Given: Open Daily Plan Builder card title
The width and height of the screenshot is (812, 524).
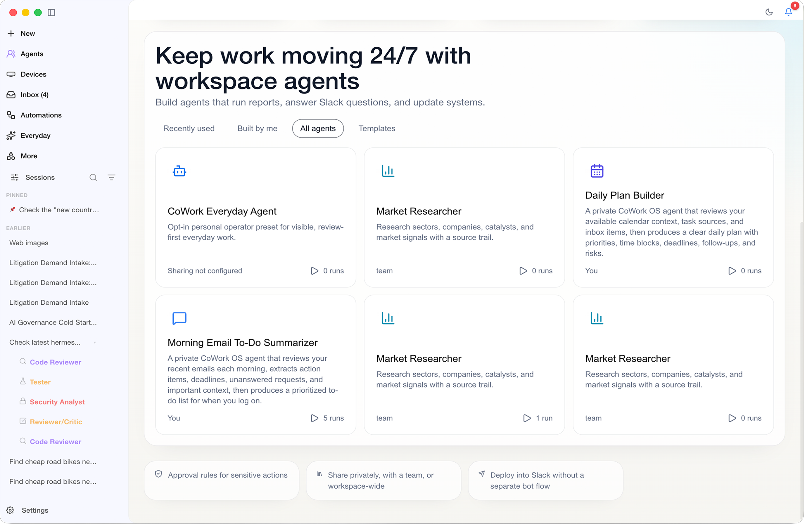Looking at the screenshot, I should pyautogui.click(x=625, y=195).
